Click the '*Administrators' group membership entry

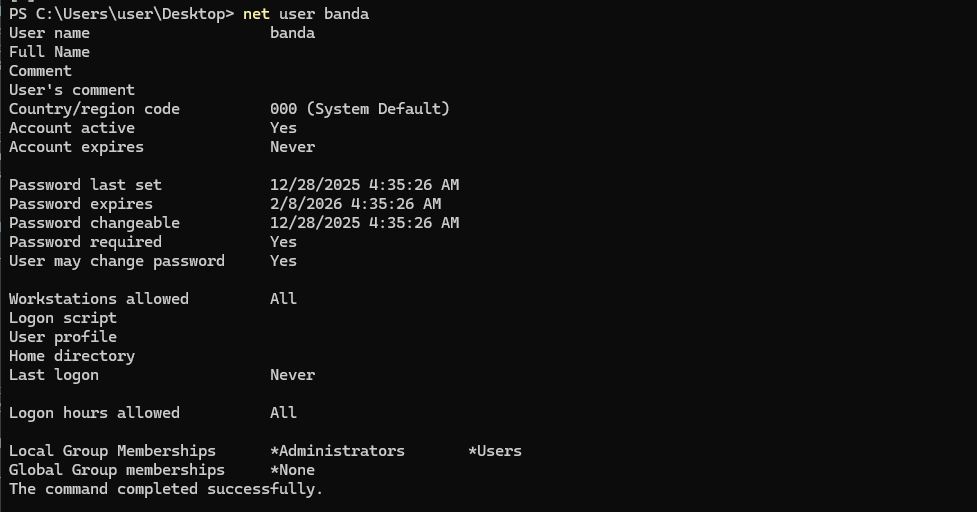click(x=337, y=451)
